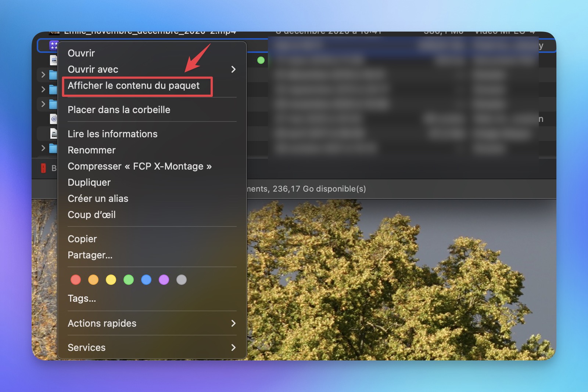588x392 pixels.
Task: Choose Ouvrir in the context menu
Action: 152,53
